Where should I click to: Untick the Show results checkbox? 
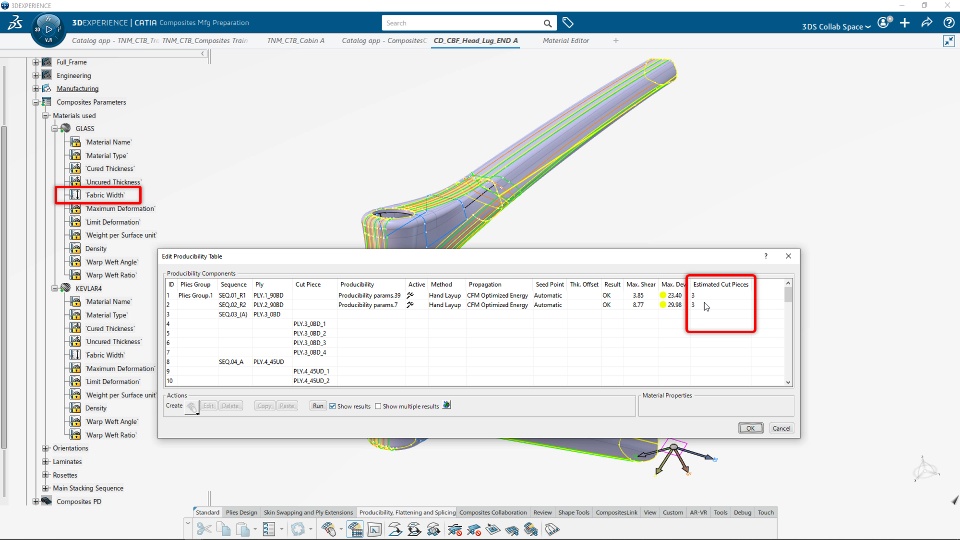332,406
